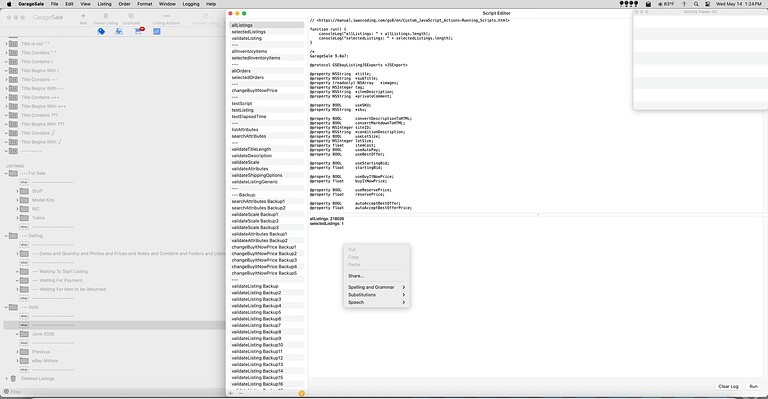Select the searchAttributes Backup1 script
This screenshot has width=768, height=399.
tap(266, 201)
